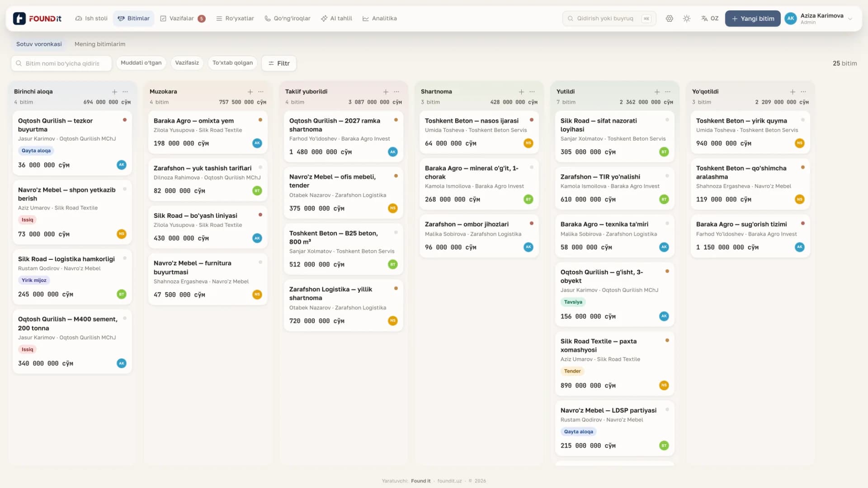
Task: Click owner avatar on Toshkent Beton yirik quyma card
Action: pyautogui.click(x=800, y=143)
